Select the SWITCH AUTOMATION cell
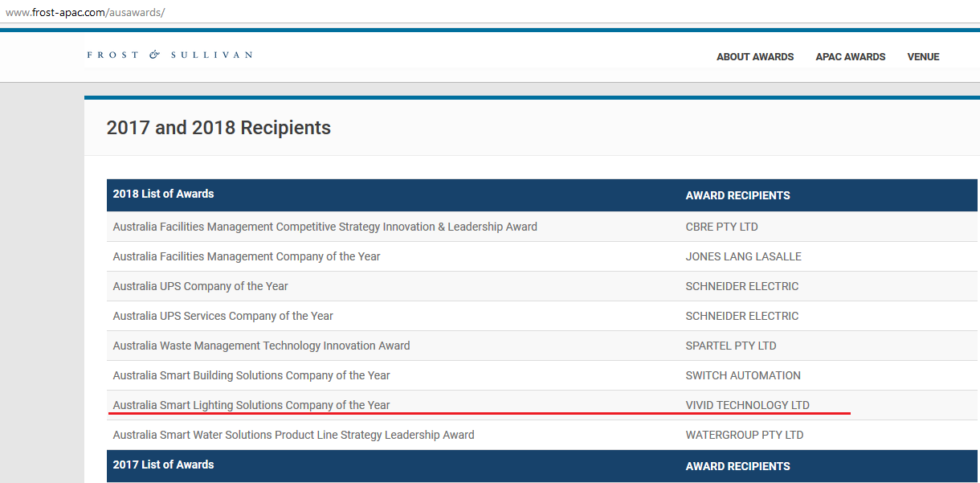 [x=743, y=375]
